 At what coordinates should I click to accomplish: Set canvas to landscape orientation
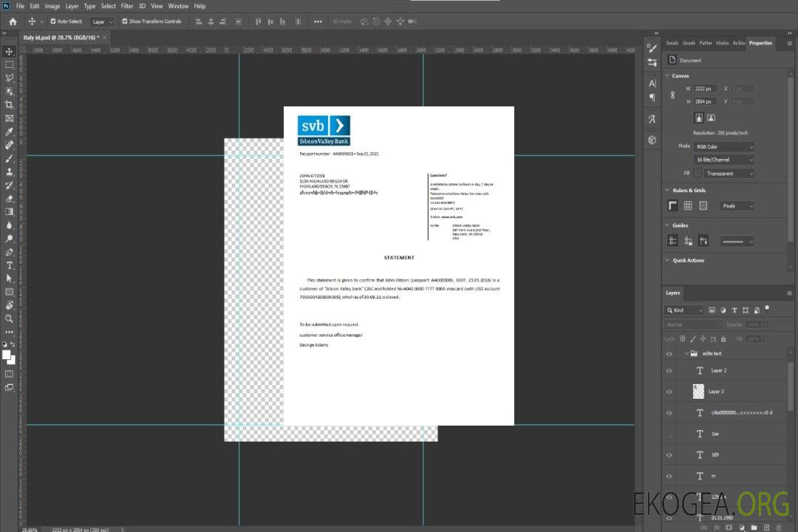711,118
